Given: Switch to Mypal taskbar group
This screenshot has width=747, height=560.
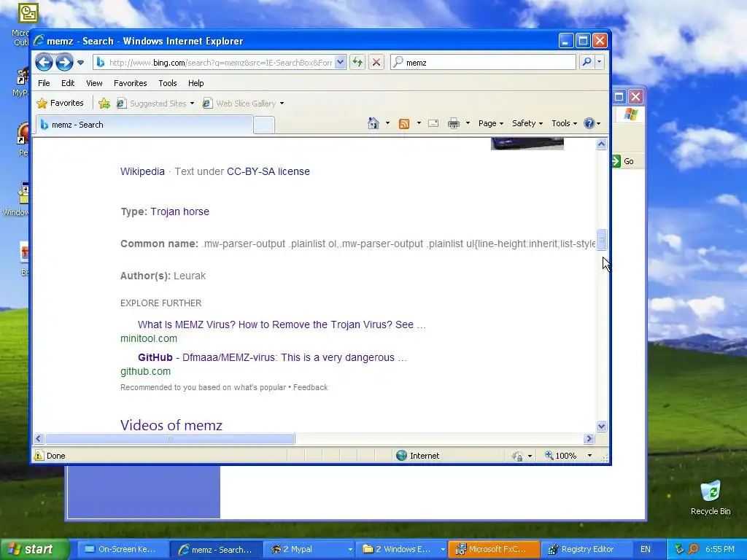Looking at the screenshot, I should (x=310, y=549).
